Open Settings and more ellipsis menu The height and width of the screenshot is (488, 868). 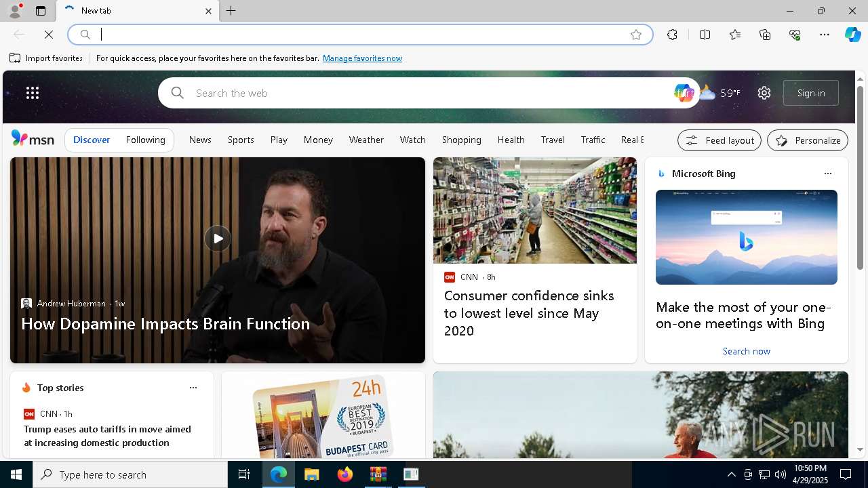[x=825, y=35]
